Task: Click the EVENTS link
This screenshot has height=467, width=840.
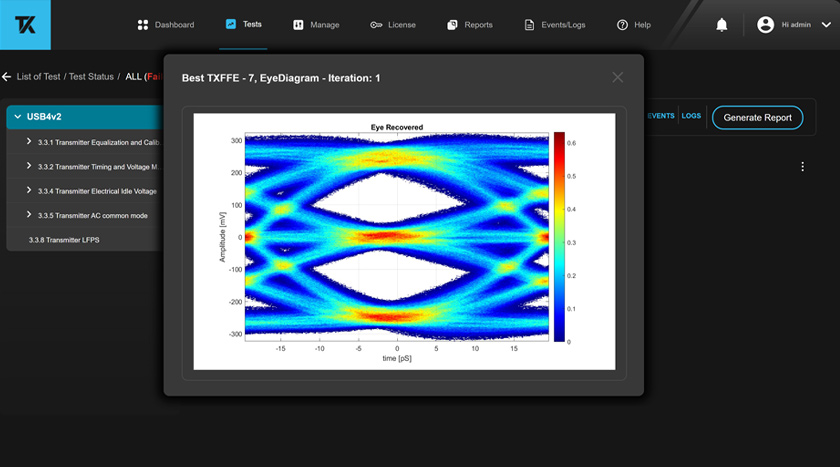Action: 661,116
